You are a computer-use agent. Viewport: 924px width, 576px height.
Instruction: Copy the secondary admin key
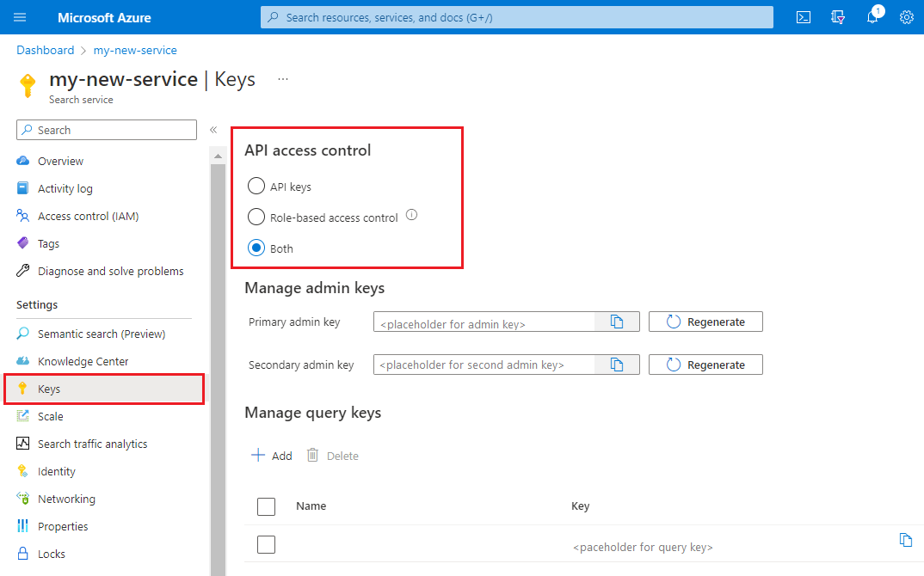(x=617, y=365)
